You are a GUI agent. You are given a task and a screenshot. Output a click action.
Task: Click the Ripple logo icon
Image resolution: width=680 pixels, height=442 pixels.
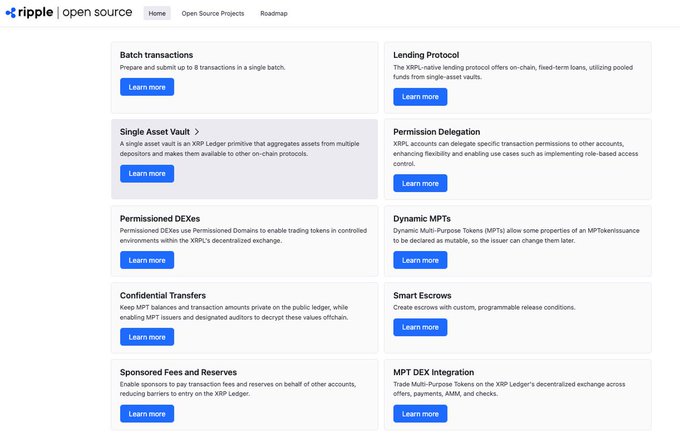[11, 13]
